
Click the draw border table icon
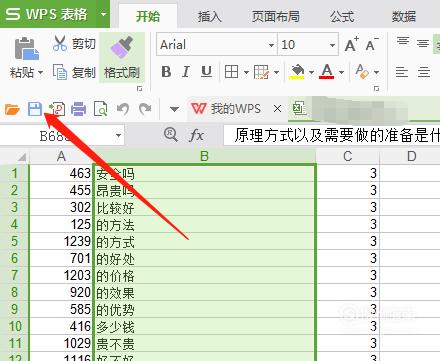coord(261,72)
